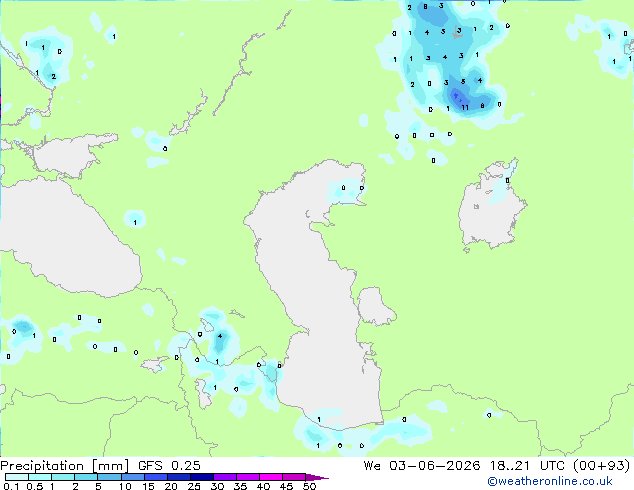This screenshot has height=490, width=634.
Task: Click the date 'We 03-06-2026' text
Action: click(422, 465)
